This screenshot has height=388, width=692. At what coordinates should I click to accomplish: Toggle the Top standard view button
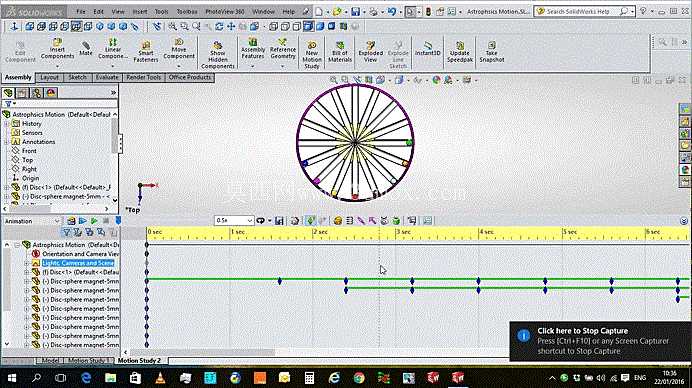pos(76,27)
